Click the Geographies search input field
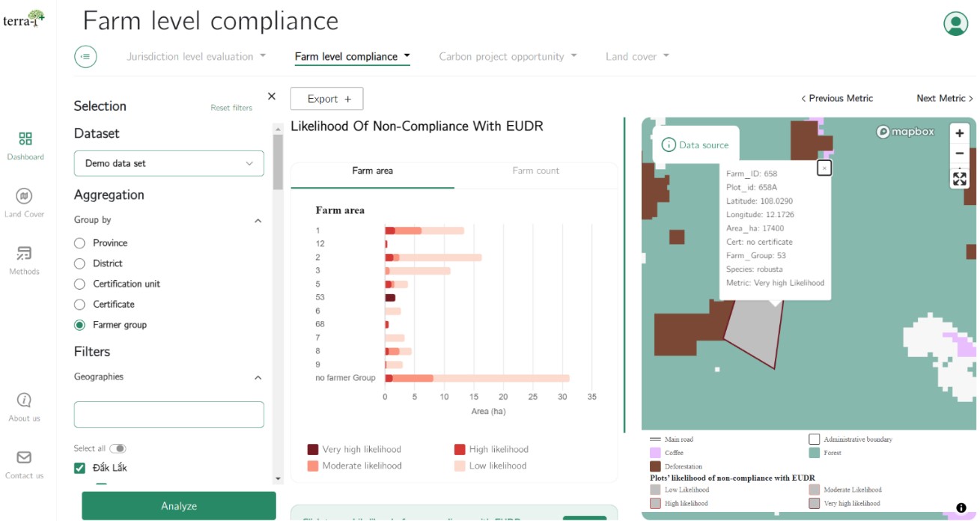The image size is (980, 521). pos(168,415)
